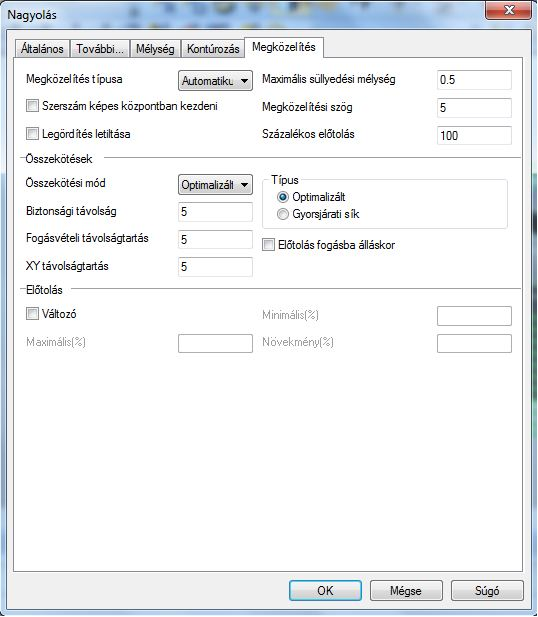Screen dimensions: 538x617
Task: Select the XY távolságtartás field
Action: pyautogui.click(x=215, y=267)
